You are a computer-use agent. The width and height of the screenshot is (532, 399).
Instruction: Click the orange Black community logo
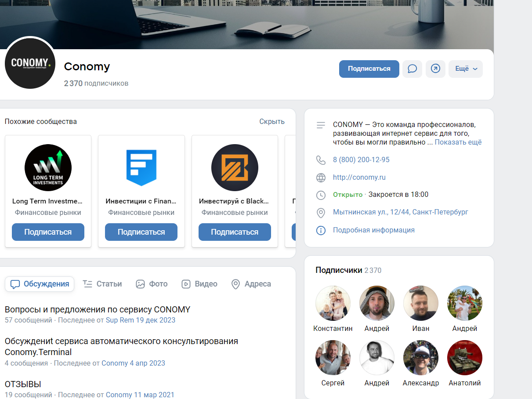[235, 167]
